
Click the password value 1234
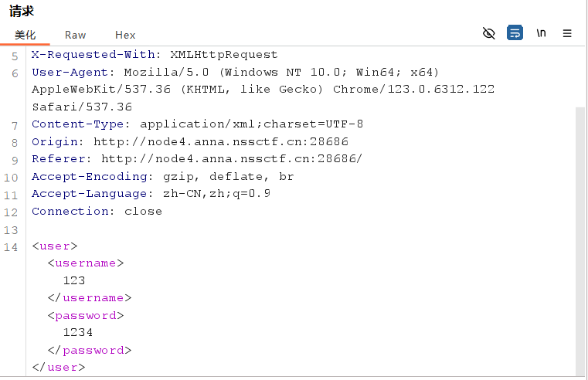click(78, 332)
